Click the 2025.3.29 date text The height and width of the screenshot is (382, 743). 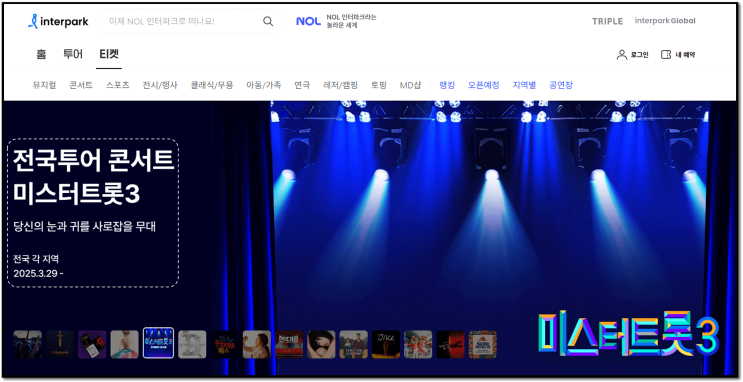(x=38, y=274)
